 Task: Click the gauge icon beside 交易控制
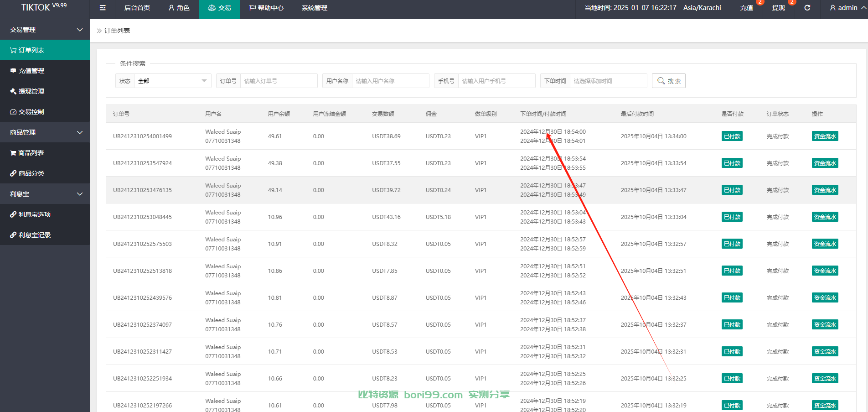[13, 112]
